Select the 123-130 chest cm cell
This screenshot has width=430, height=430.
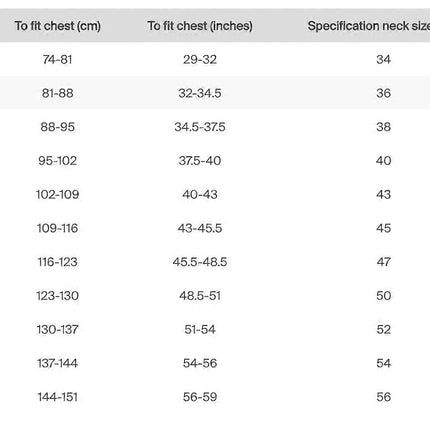57,296
